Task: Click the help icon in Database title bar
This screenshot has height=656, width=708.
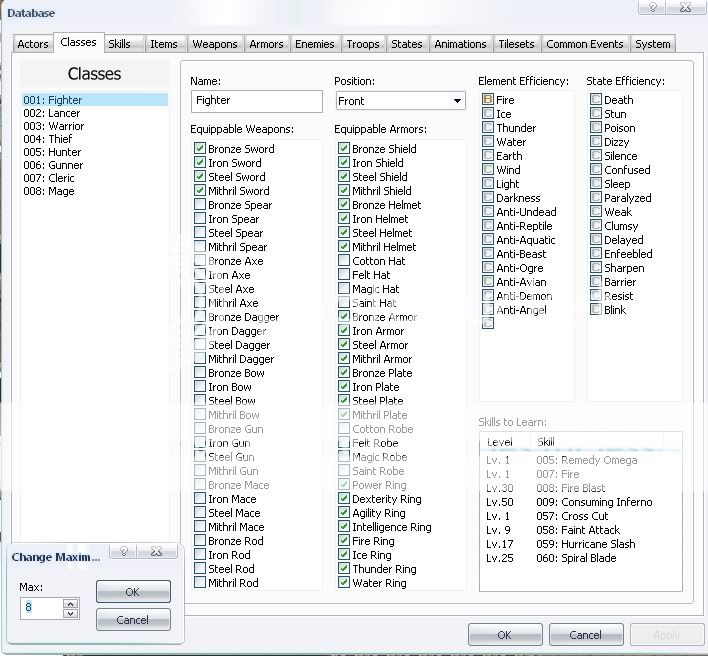Action: click(x=652, y=8)
